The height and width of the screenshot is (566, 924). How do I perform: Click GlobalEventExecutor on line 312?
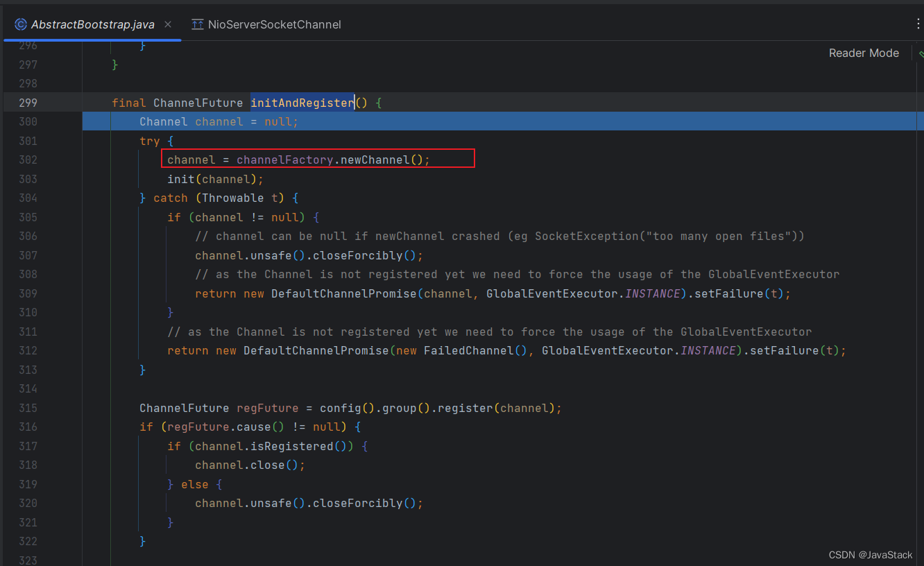point(607,350)
